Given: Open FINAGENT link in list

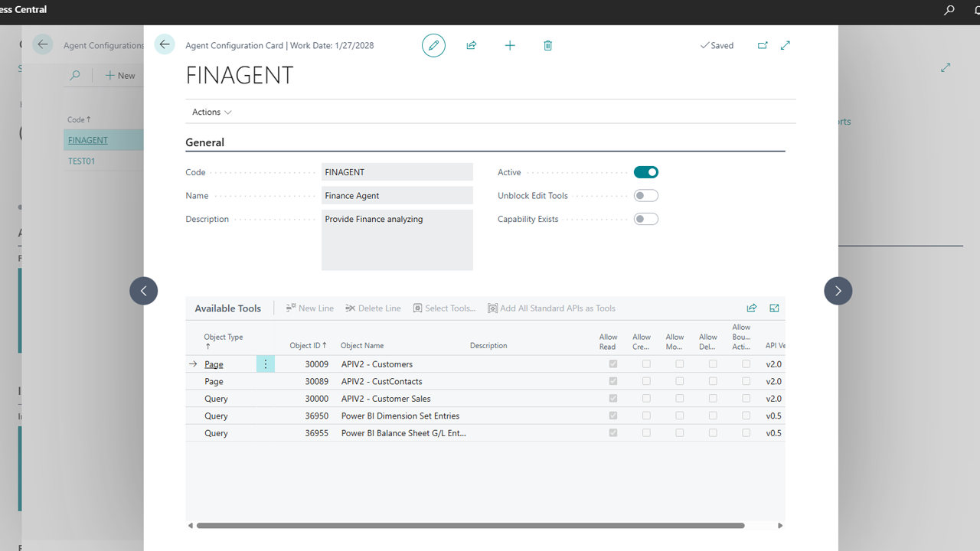Looking at the screenshot, I should coord(88,140).
